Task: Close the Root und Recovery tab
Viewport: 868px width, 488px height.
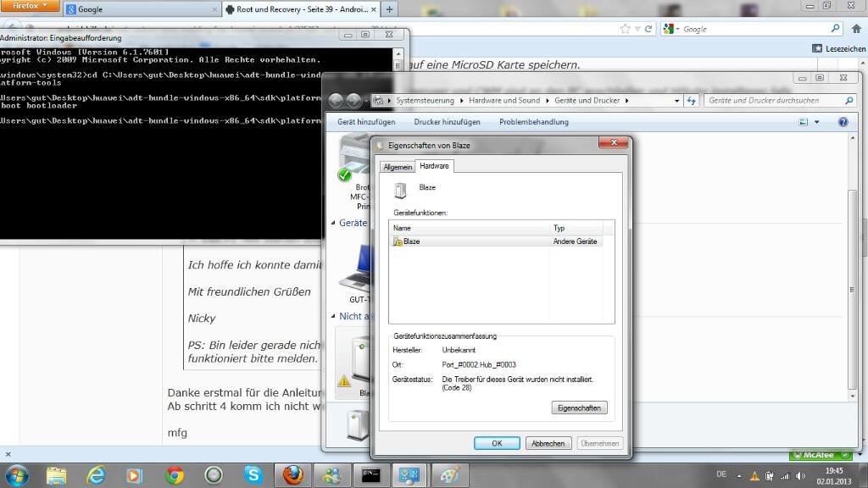Action: (374, 9)
